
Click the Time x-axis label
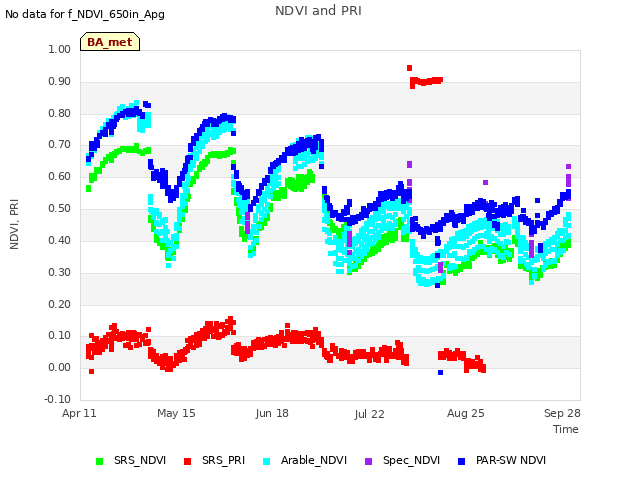tap(566, 429)
